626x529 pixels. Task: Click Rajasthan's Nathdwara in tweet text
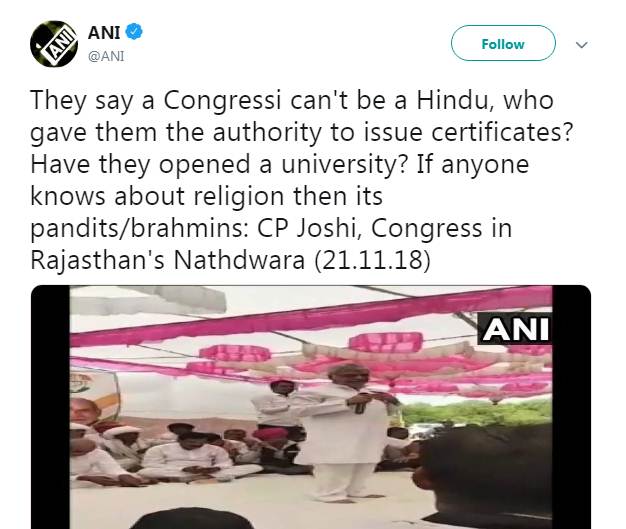tap(167, 260)
